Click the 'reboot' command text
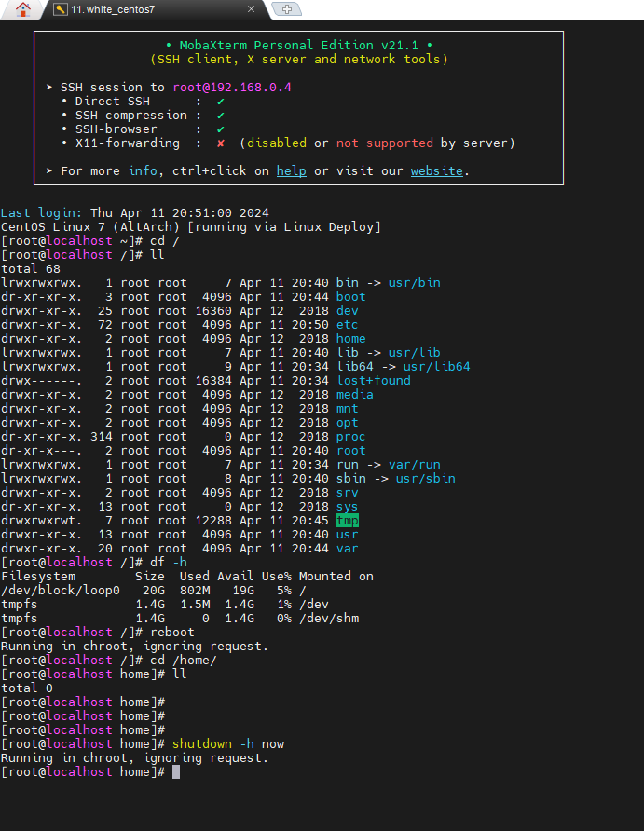Image resolution: width=644 pixels, height=831 pixels. point(172,633)
